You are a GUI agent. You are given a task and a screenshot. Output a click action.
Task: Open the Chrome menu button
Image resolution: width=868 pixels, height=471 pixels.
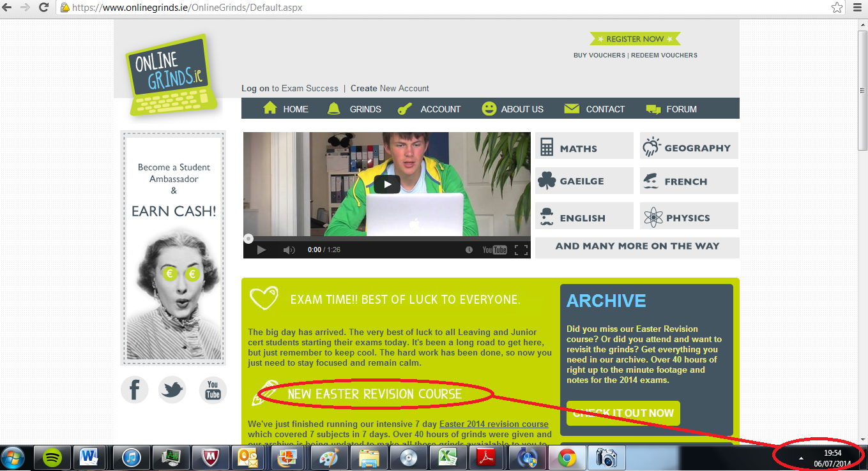(856, 8)
